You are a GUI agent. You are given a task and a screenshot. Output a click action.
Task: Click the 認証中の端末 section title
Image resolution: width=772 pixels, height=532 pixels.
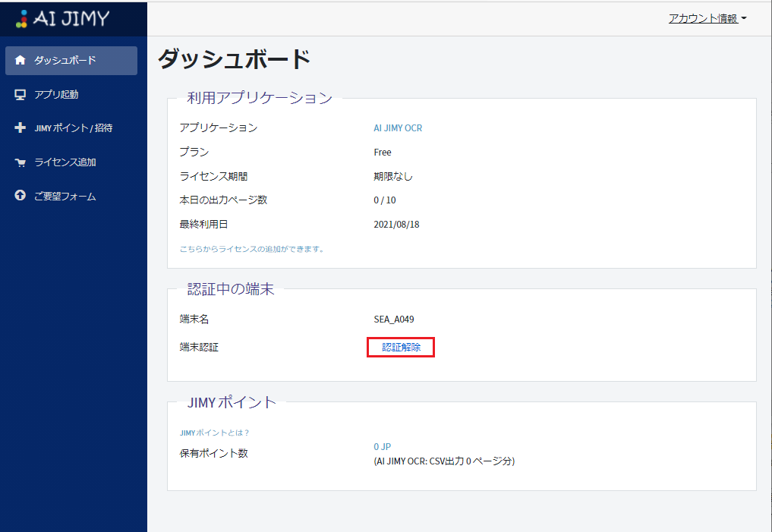231,289
